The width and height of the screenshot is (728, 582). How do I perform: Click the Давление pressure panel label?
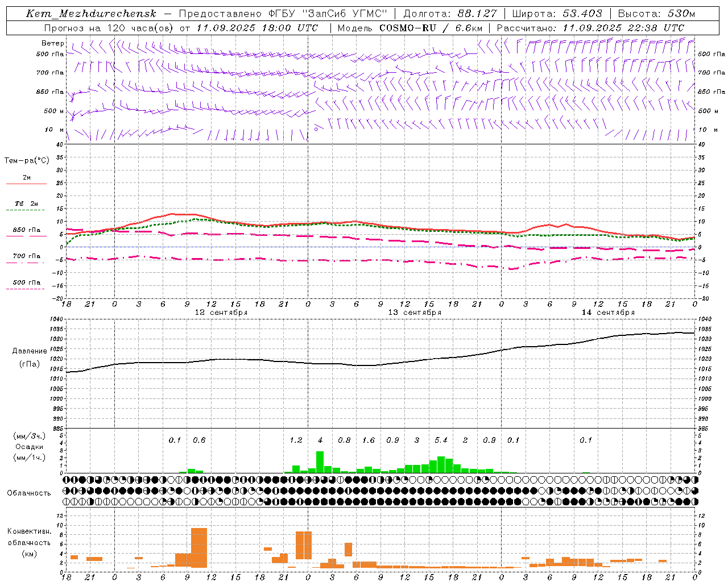click(30, 351)
